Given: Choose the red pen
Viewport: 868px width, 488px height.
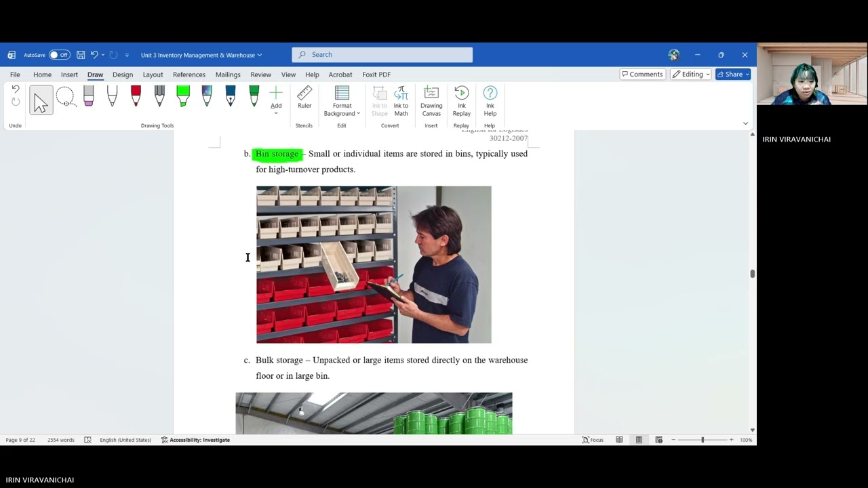Looking at the screenshot, I should click(x=136, y=97).
